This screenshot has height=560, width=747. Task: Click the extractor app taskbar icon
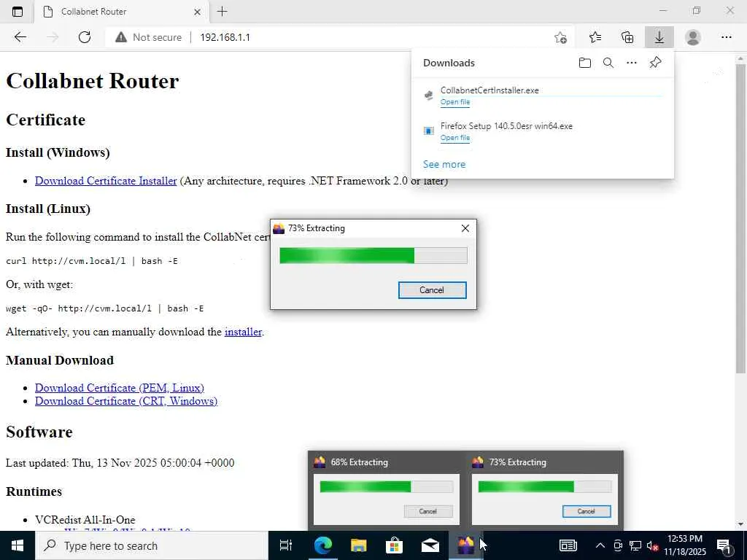coord(466,545)
